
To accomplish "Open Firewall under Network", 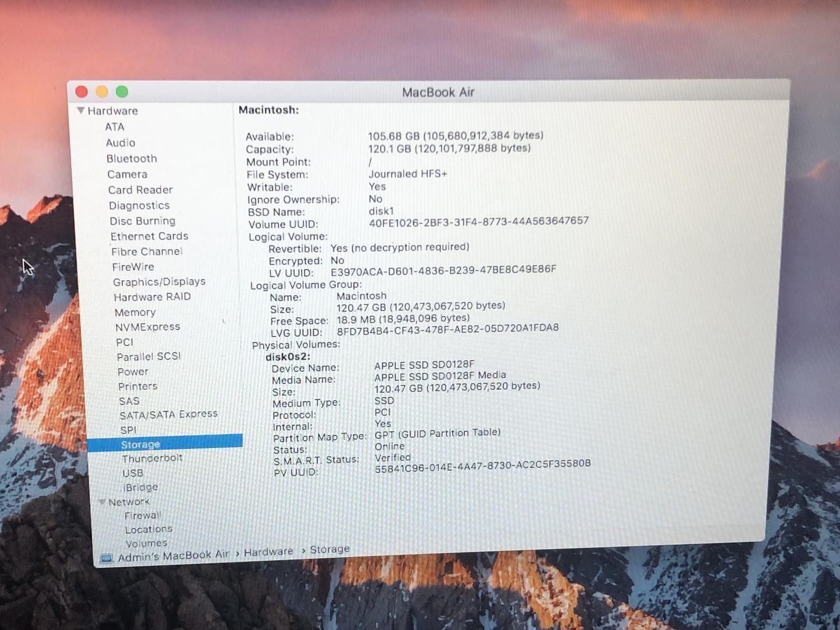I will coord(142,515).
